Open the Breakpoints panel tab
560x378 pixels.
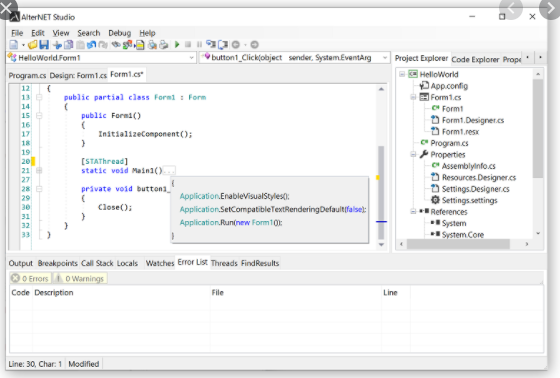point(58,263)
